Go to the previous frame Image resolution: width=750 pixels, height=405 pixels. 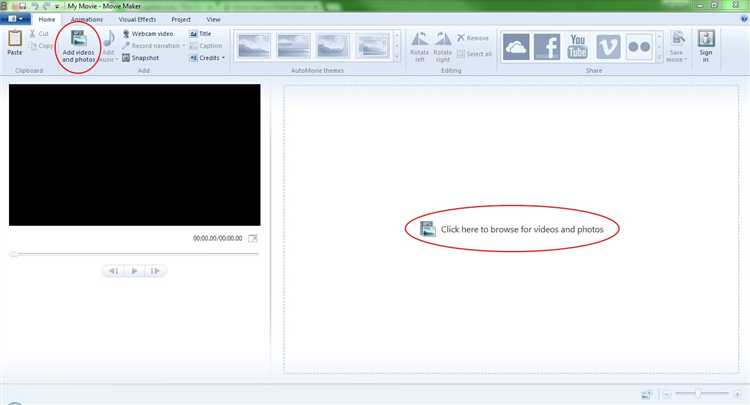pyautogui.click(x=113, y=271)
